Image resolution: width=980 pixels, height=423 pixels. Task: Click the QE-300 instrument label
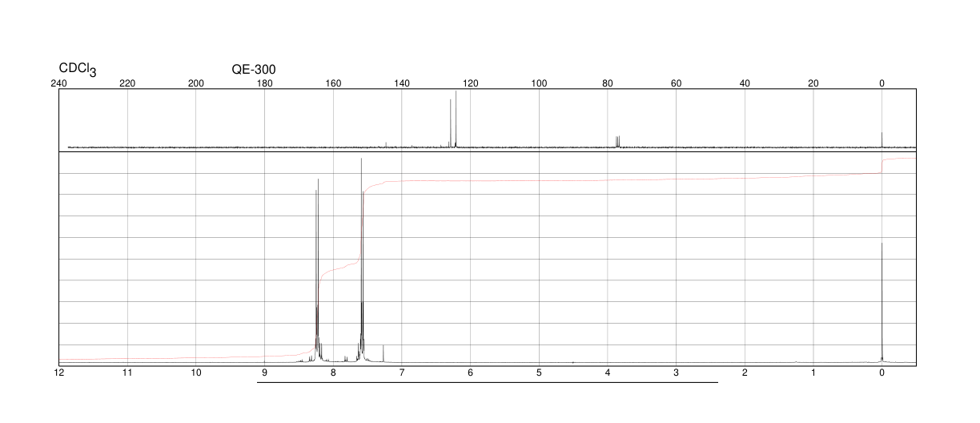254,70
